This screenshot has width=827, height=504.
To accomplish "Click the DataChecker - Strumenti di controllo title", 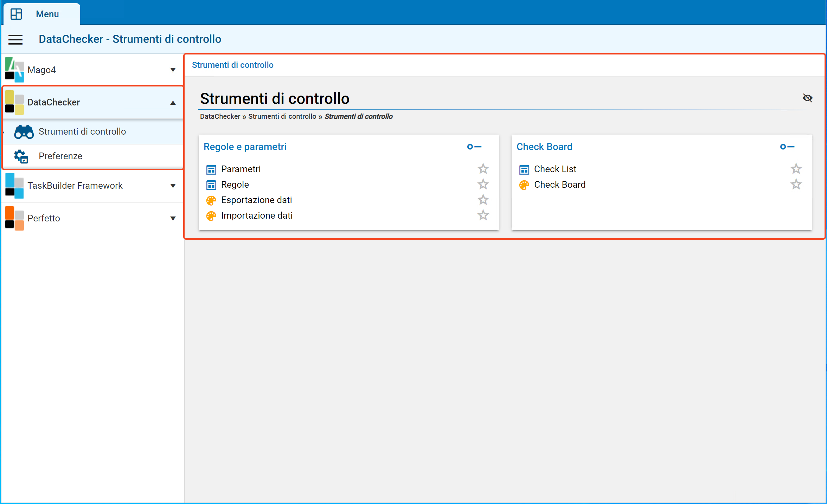I will point(130,39).
